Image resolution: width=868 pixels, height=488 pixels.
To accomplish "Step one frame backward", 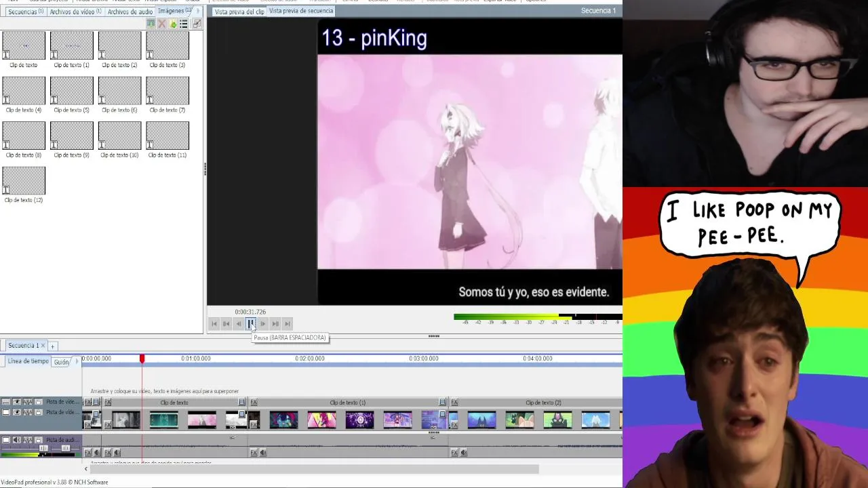I will point(239,324).
